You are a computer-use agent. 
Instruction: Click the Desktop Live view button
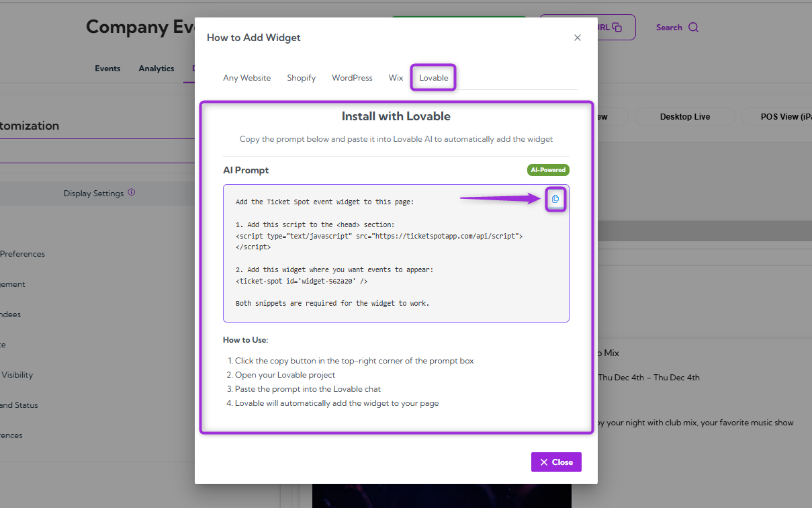pos(685,116)
